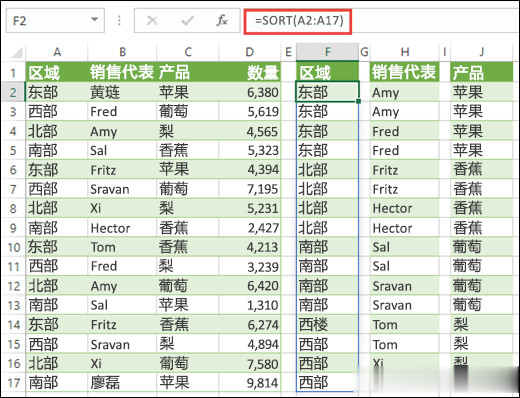
Task: Expand the Name Box dropdown arrow
Action: [x=95, y=20]
